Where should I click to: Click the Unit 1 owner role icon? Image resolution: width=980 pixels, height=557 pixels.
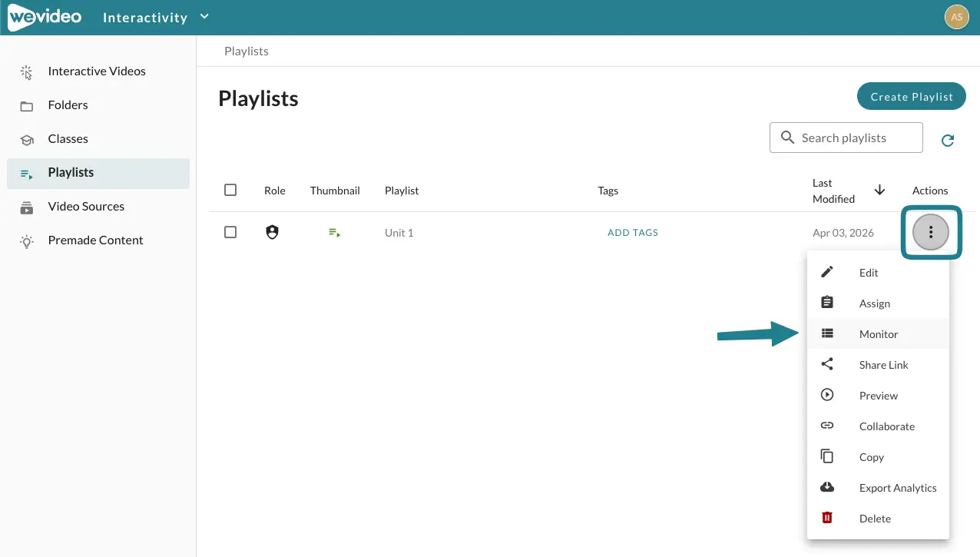pos(272,232)
